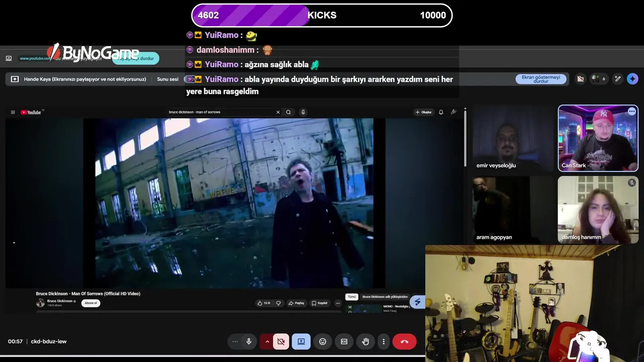Click the crossed-out camera/video-off icon in top bar
The image size is (644, 362).
coord(581,79)
